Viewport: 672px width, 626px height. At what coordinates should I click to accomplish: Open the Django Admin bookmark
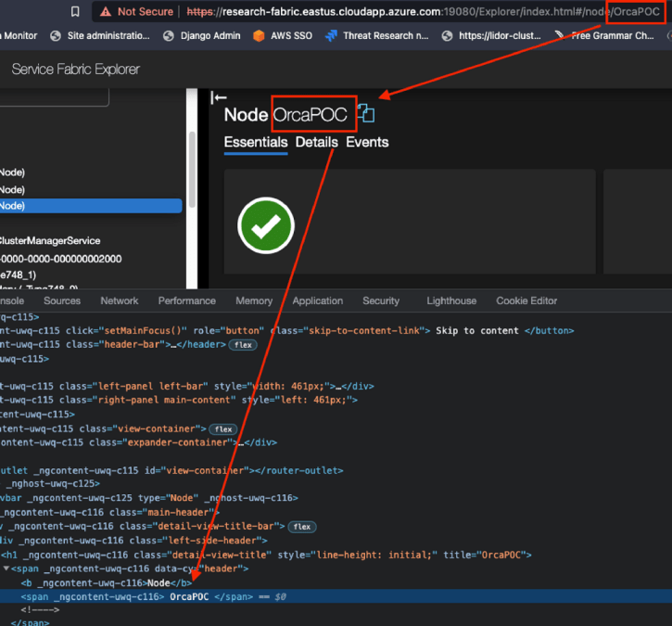point(202,35)
